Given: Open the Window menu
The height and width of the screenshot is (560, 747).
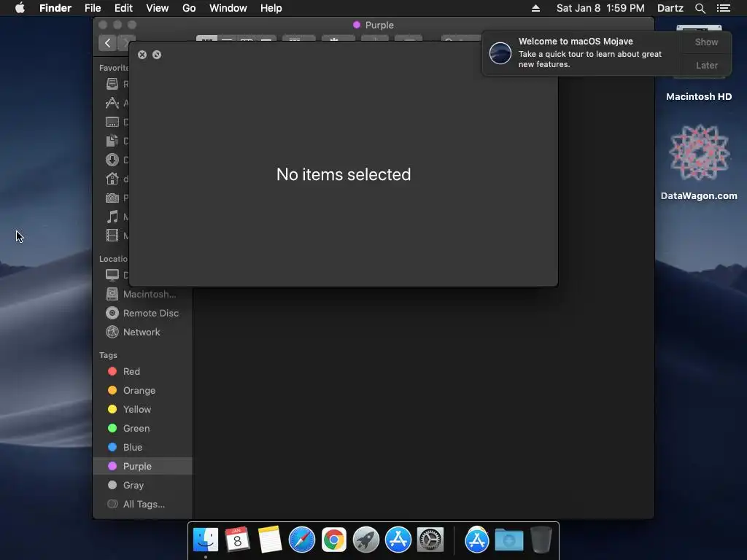Looking at the screenshot, I should pyautogui.click(x=228, y=8).
